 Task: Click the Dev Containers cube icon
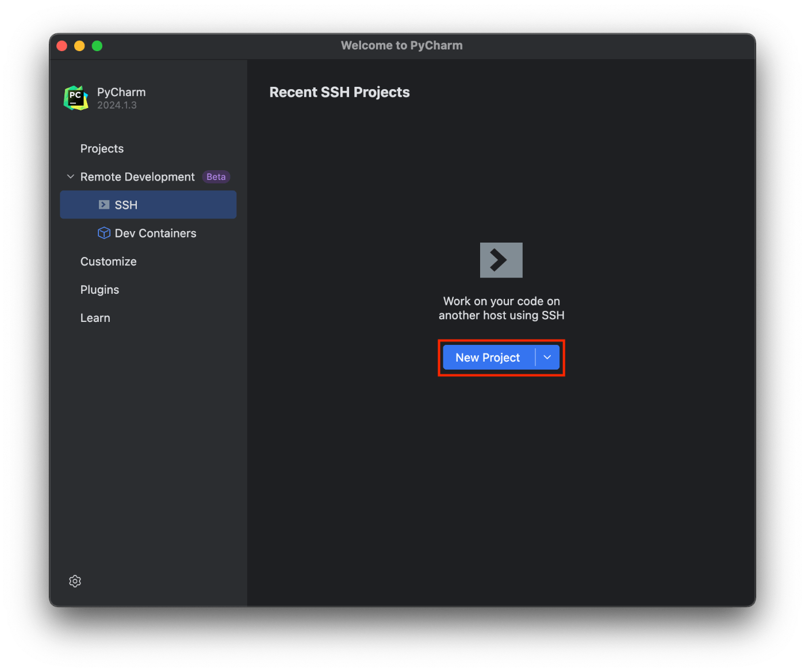click(104, 233)
